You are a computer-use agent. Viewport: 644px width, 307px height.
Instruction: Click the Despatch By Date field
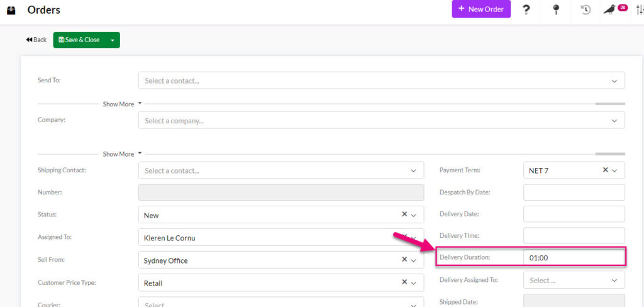coord(574,192)
